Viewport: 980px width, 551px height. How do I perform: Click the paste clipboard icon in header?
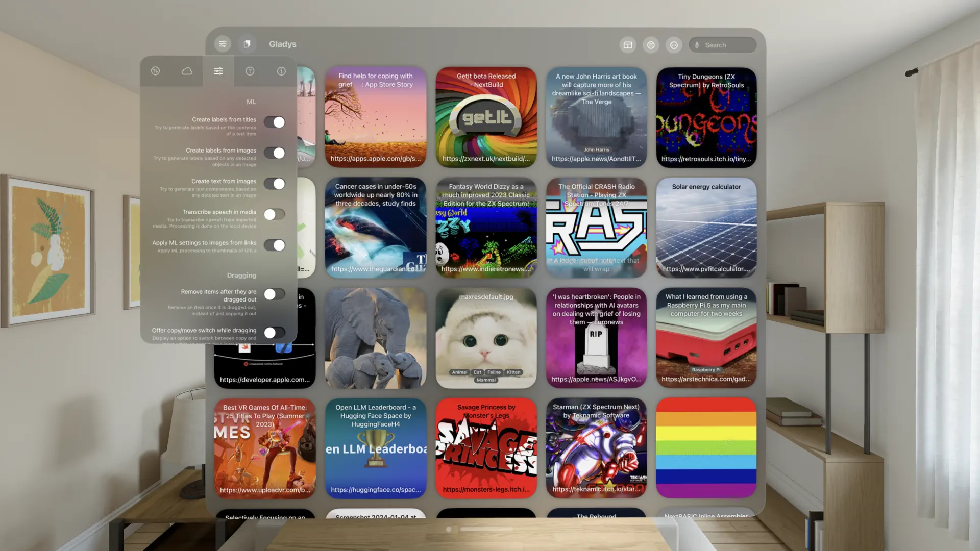247,44
